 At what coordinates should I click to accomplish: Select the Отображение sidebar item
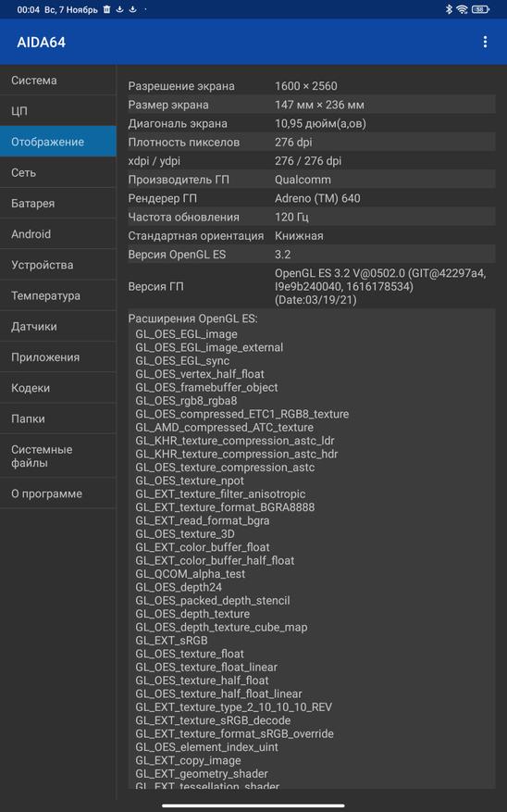(58, 142)
